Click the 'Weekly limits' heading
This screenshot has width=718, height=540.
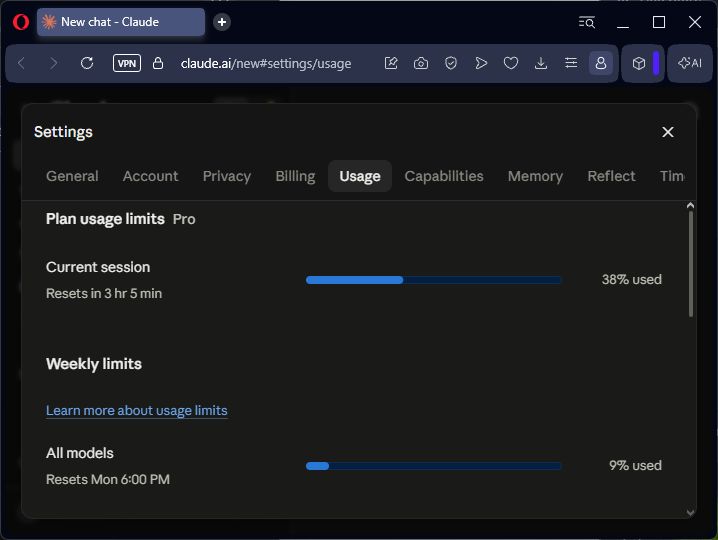(x=94, y=364)
